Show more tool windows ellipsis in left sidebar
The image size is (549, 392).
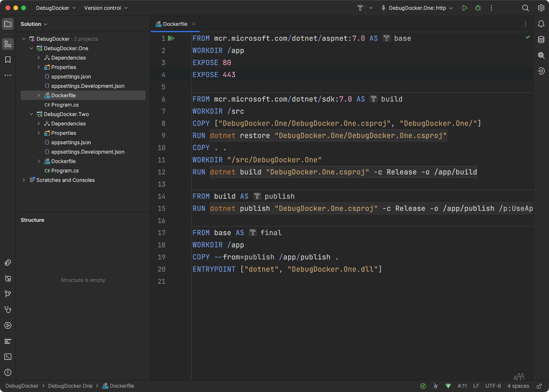pos(8,75)
